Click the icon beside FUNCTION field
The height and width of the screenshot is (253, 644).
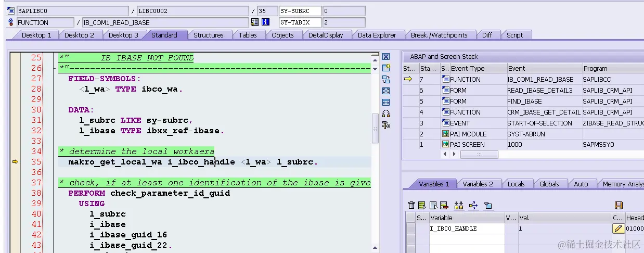[11, 22]
